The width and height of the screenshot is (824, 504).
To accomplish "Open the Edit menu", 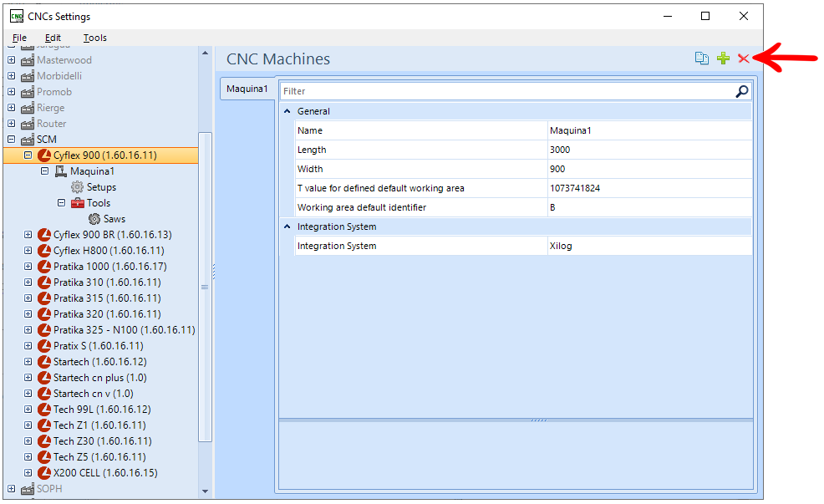I will click(53, 38).
